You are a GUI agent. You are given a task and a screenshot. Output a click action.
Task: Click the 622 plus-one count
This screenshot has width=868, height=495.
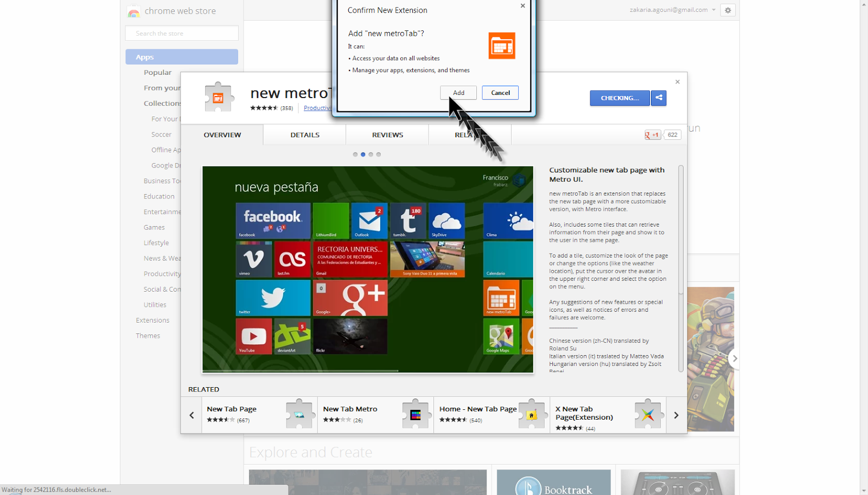pos(673,135)
